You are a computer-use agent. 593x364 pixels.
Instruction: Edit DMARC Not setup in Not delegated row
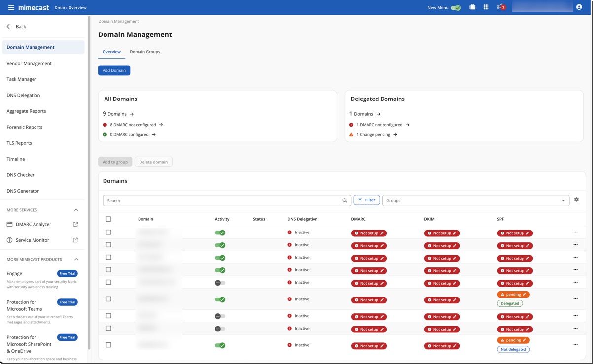point(382,346)
